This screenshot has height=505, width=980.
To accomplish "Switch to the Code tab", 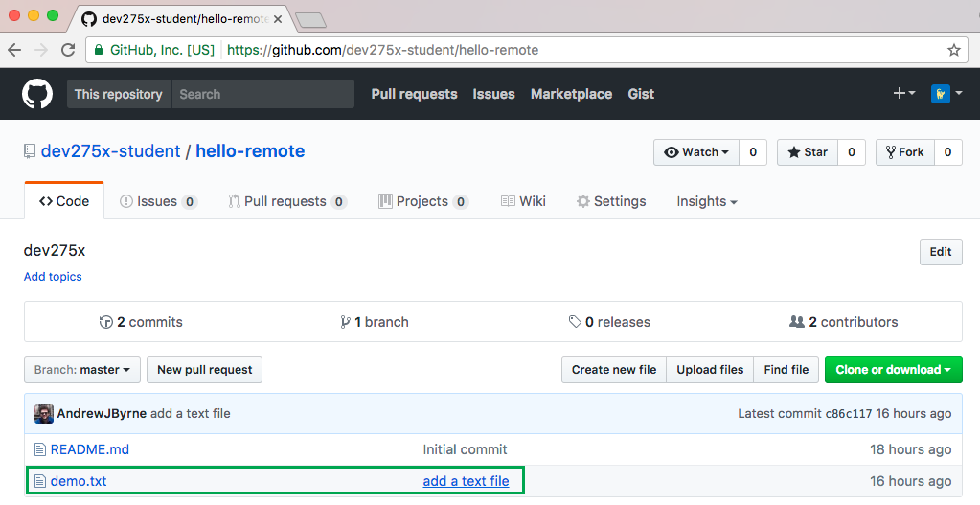I will [64, 201].
